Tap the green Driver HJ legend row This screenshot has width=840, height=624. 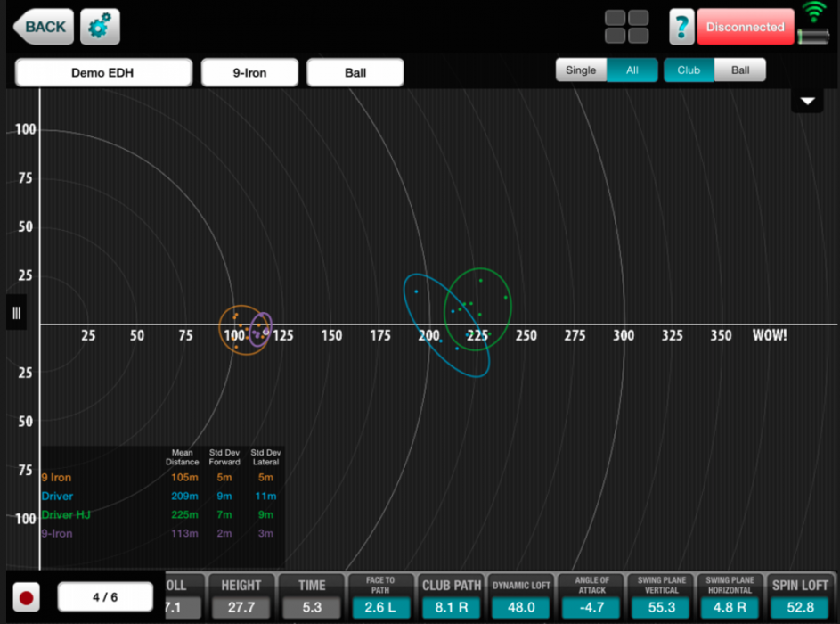[x=159, y=514]
